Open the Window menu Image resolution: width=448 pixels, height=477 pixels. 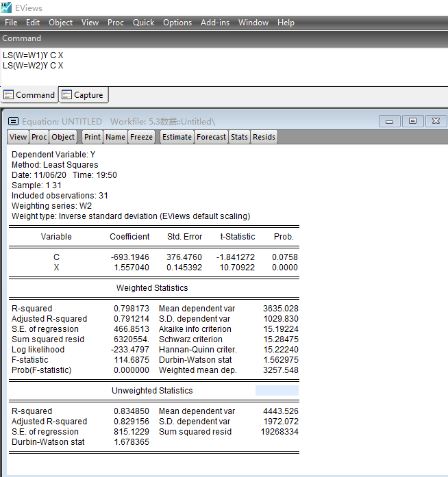tap(253, 23)
